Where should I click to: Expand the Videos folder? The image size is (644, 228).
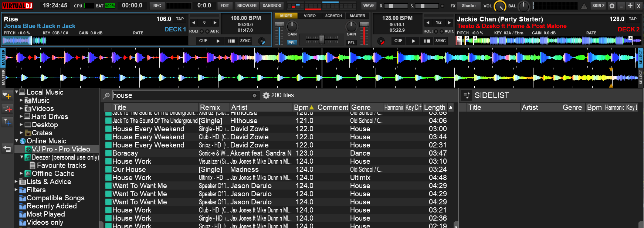pyautogui.click(x=21, y=108)
